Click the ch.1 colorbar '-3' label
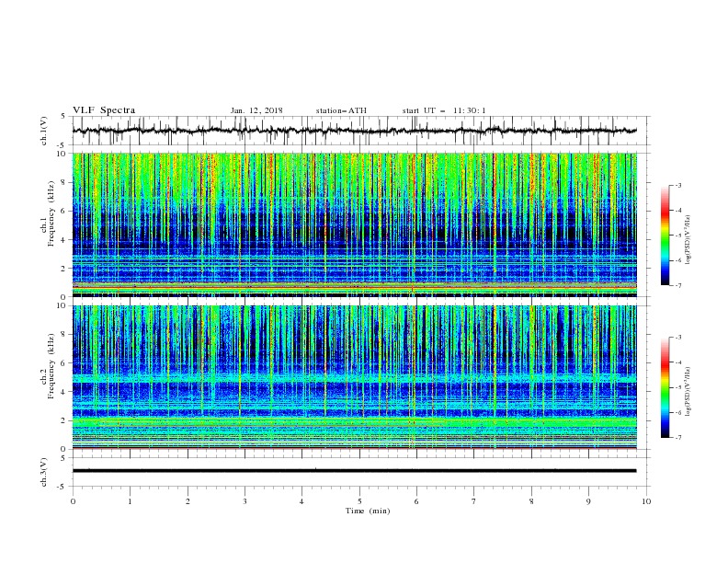The image size is (728, 563). point(678,185)
